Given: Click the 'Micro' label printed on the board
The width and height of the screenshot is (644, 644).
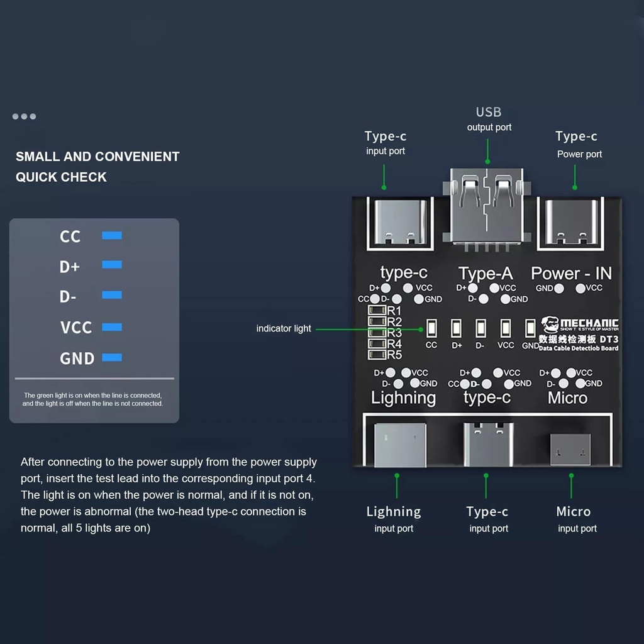Looking at the screenshot, I should coord(568,398).
